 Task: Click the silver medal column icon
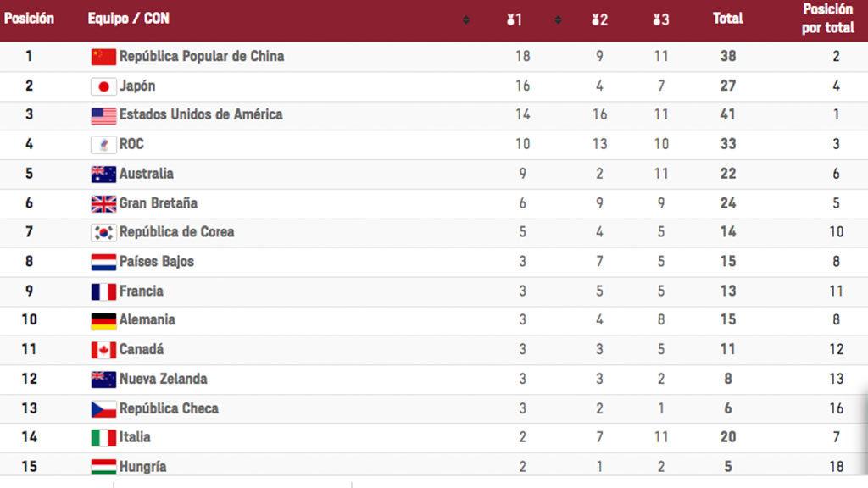[599, 19]
